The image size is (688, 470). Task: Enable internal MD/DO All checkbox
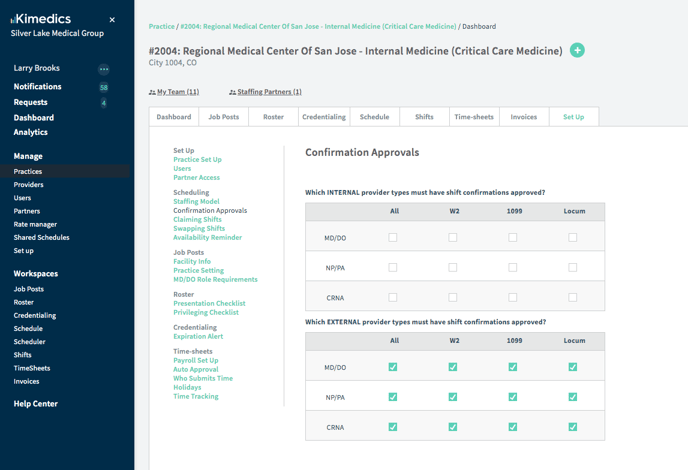click(x=393, y=237)
